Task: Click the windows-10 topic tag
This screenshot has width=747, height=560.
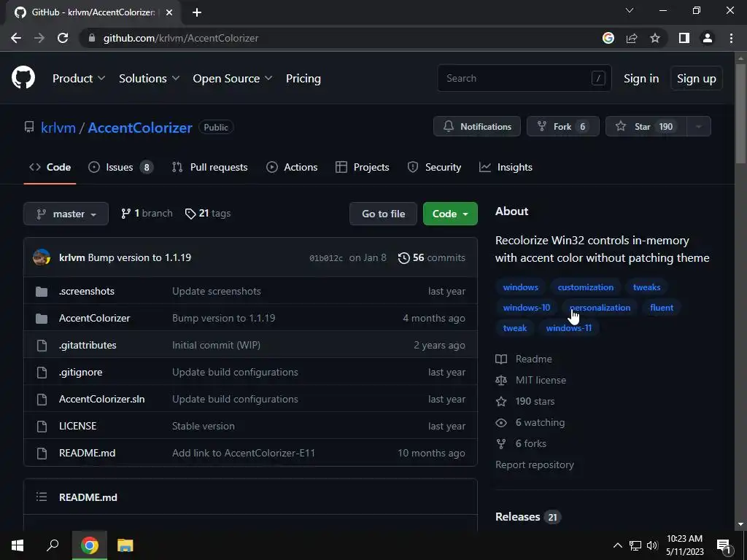Action: [527, 308]
